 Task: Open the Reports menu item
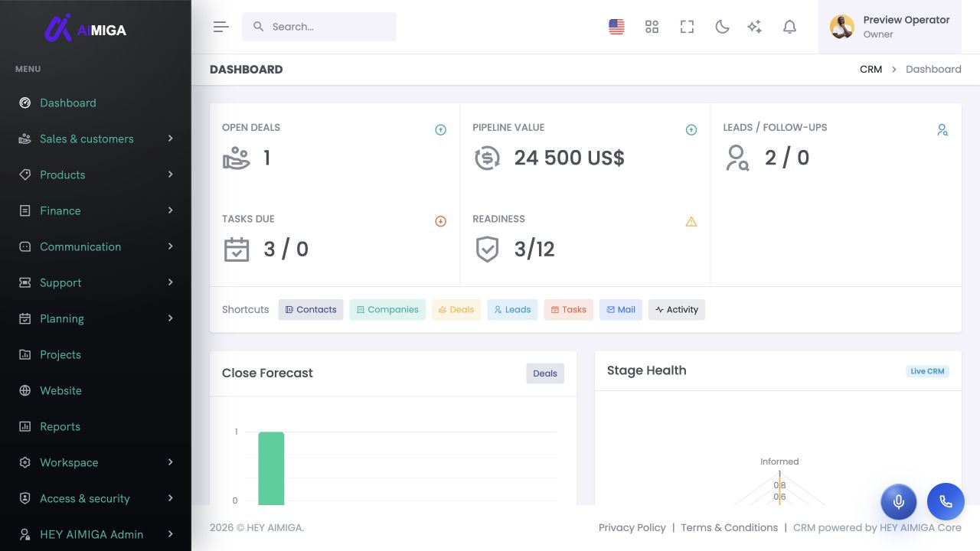point(96,426)
